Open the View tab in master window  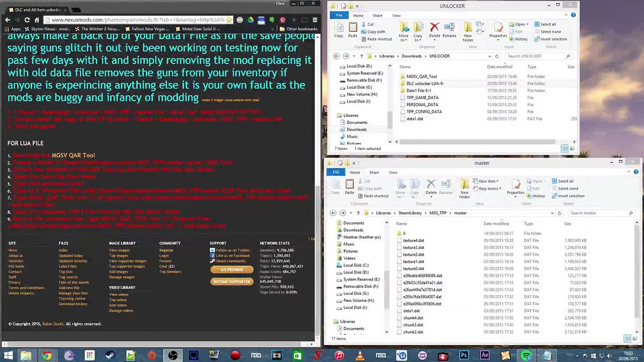[x=393, y=172]
